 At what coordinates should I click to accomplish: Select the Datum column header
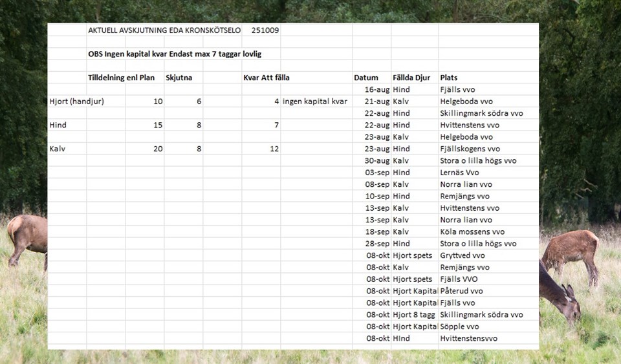pyautogui.click(x=366, y=78)
